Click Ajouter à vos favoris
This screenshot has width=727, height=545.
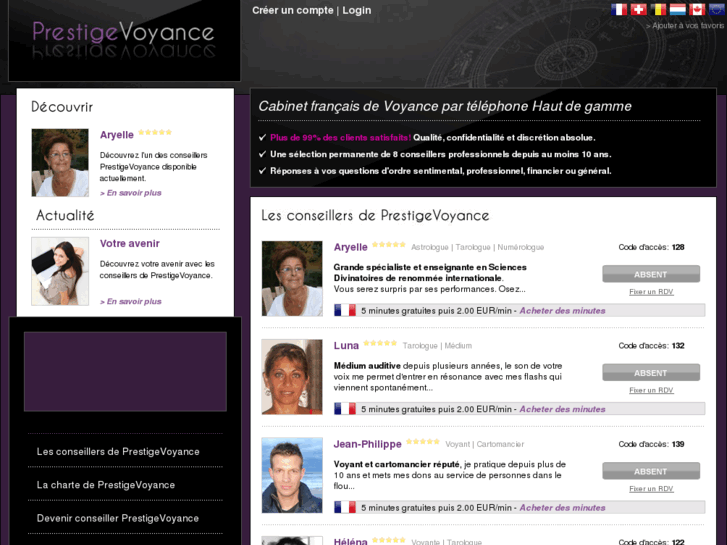[685, 26]
